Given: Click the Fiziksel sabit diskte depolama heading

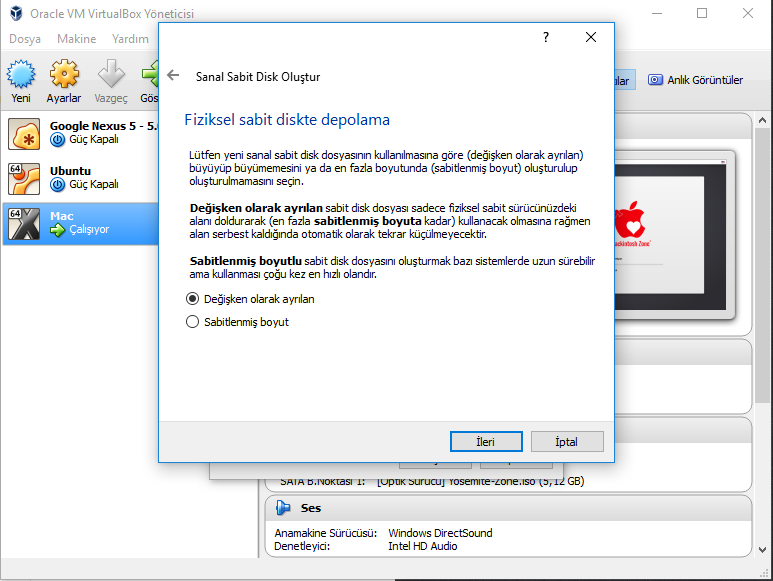Looking at the screenshot, I should pyautogui.click(x=287, y=120).
